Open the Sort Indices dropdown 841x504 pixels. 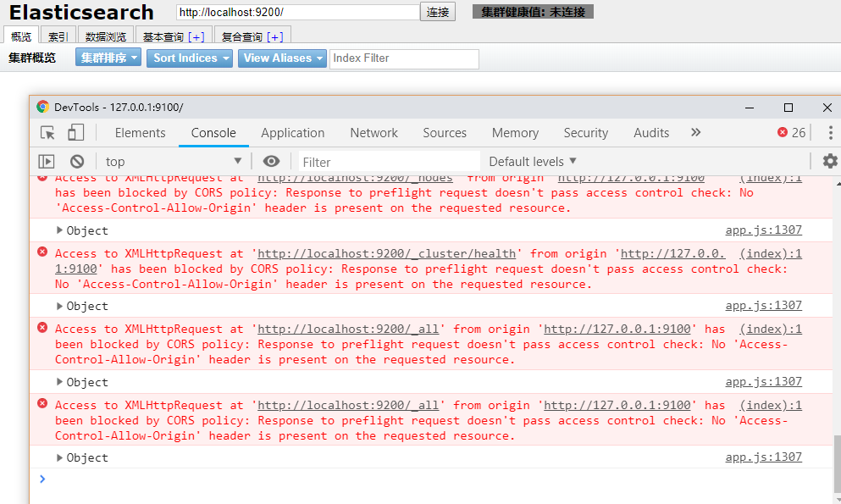pyautogui.click(x=190, y=58)
